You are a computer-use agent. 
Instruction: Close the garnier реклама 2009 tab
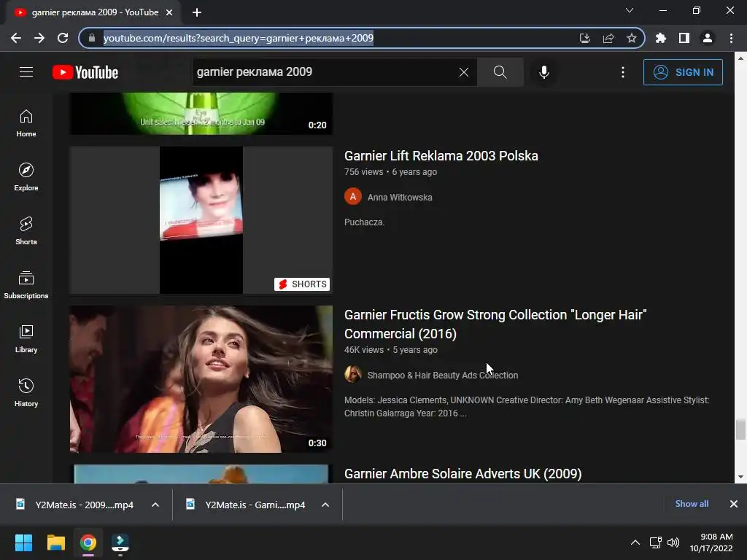click(169, 12)
